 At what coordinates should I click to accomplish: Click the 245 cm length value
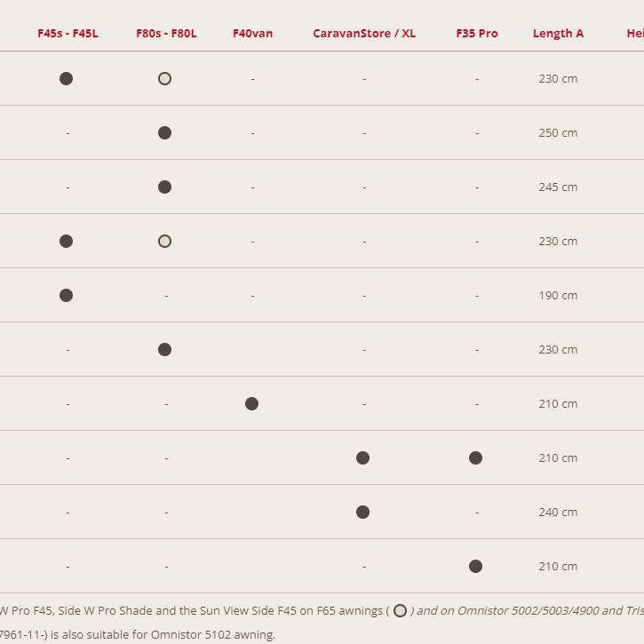[558, 187]
